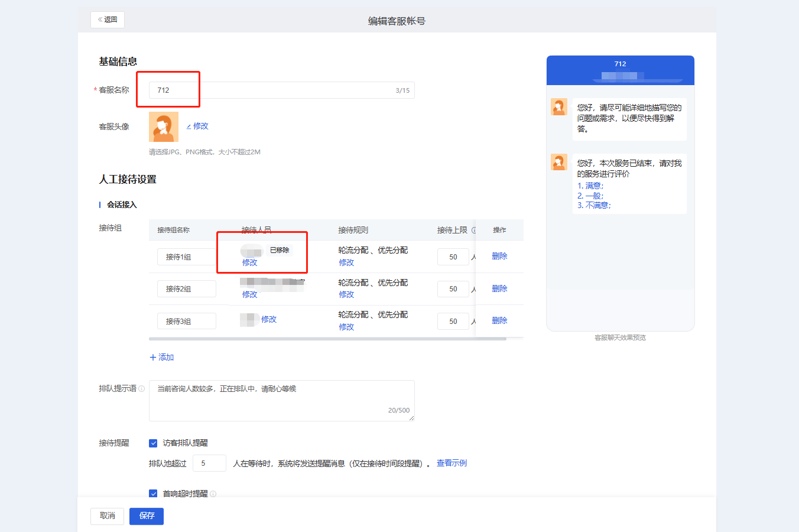Modify reception rule for 接待2组

pyautogui.click(x=346, y=294)
